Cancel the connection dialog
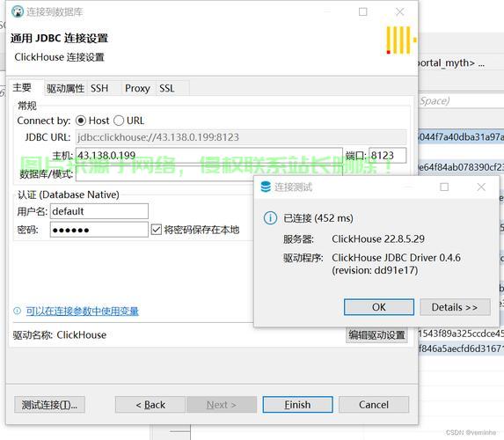Image resolution: width=504 pixels, height=440 pixels. click(x=374, y=405)
